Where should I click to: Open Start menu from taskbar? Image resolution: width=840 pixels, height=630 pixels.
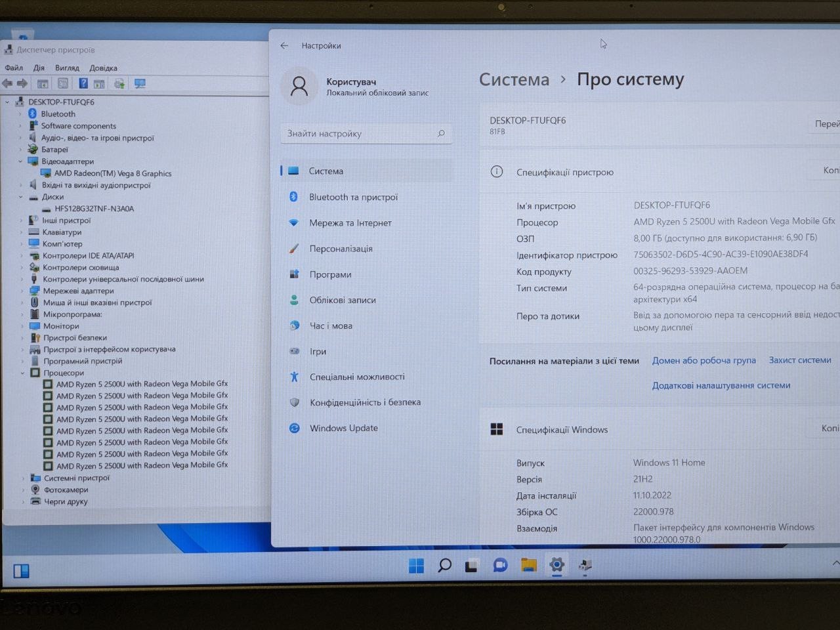click(416, 565)
